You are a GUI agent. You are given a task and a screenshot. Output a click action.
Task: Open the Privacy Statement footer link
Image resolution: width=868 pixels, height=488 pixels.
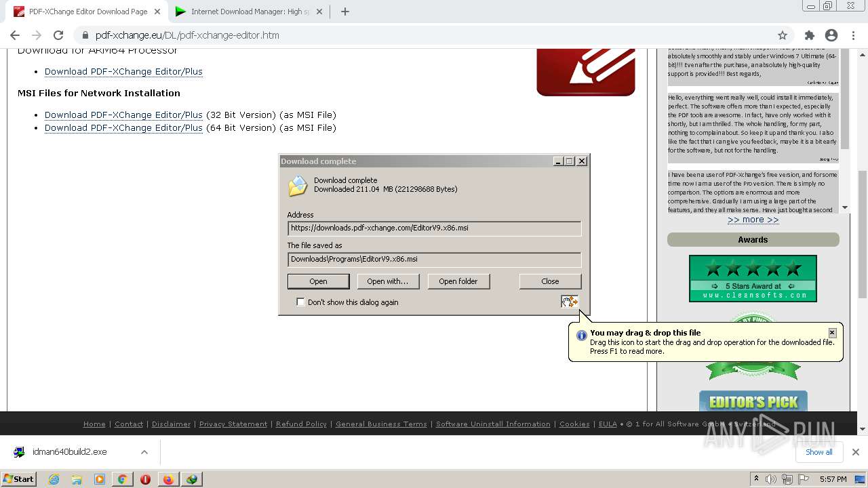click(x=233, y=424)
